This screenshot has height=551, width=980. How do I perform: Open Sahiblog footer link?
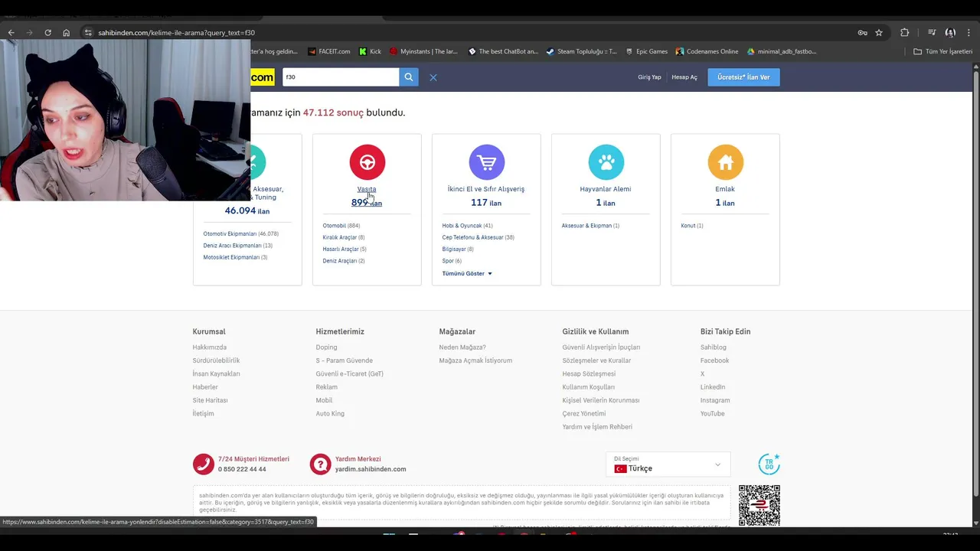pos(713,347)
